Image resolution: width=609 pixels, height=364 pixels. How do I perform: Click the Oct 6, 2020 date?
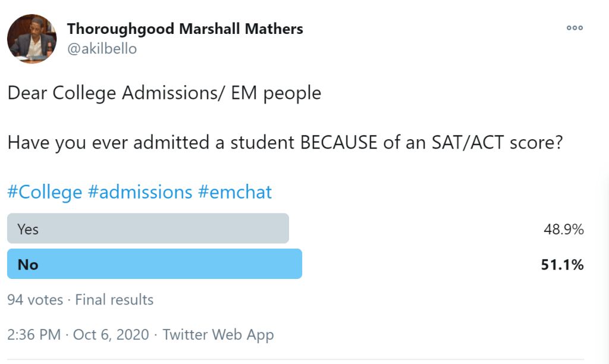tap(111, 335)
